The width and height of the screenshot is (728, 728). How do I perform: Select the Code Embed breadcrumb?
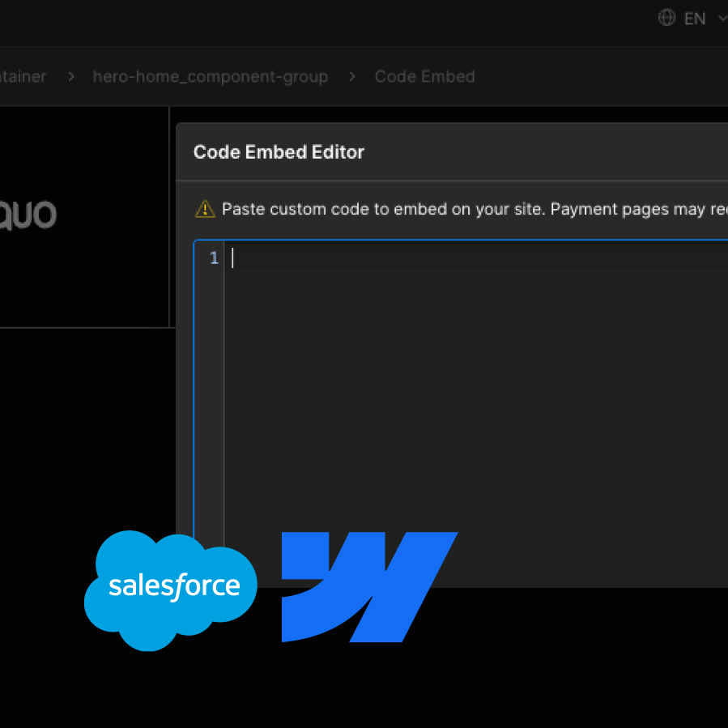pos(424,77)
